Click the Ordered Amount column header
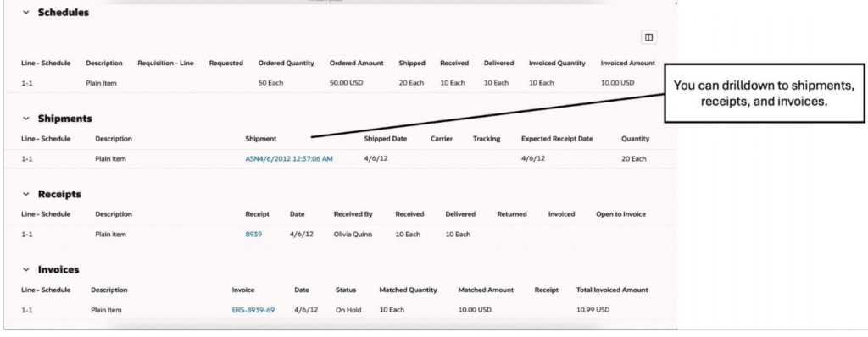Viewport: 868px width, 337px height. click(x=357, y=64)
